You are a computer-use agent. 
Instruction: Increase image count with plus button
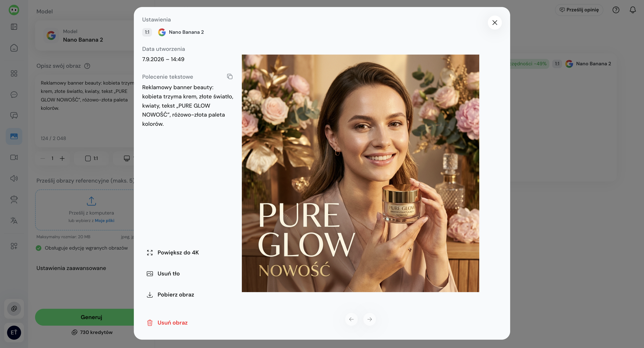(62, 158)
